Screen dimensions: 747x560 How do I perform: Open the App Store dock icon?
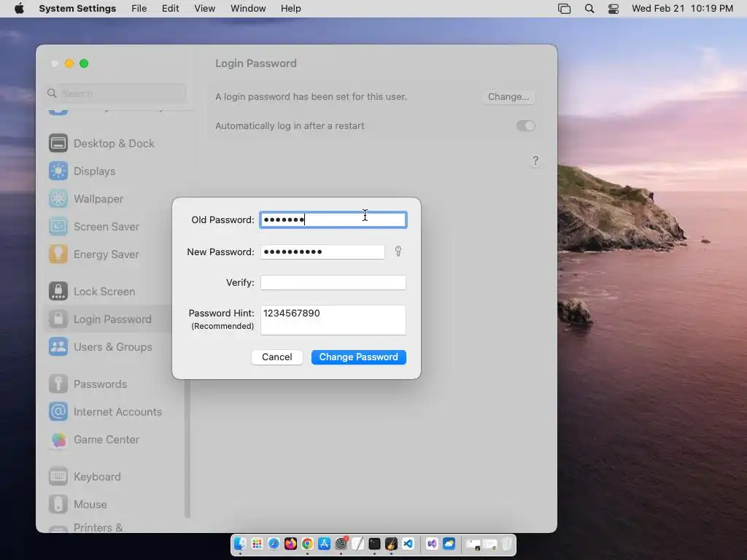[x=324, y=544]
